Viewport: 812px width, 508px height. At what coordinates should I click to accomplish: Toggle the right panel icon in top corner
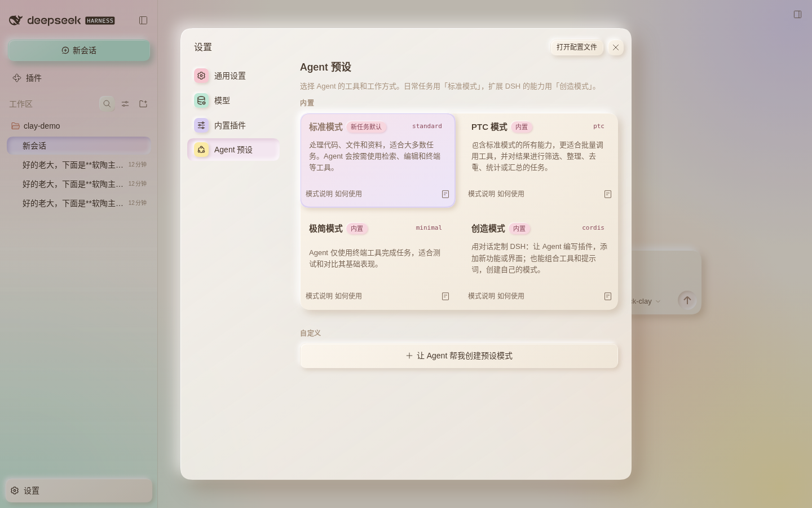(x=797, y=15)
